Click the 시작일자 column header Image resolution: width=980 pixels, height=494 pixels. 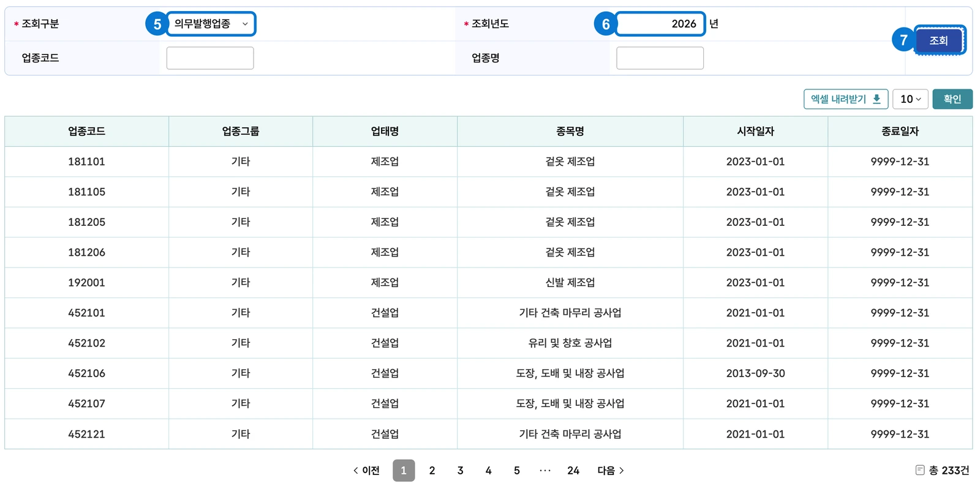pos(755,132)
